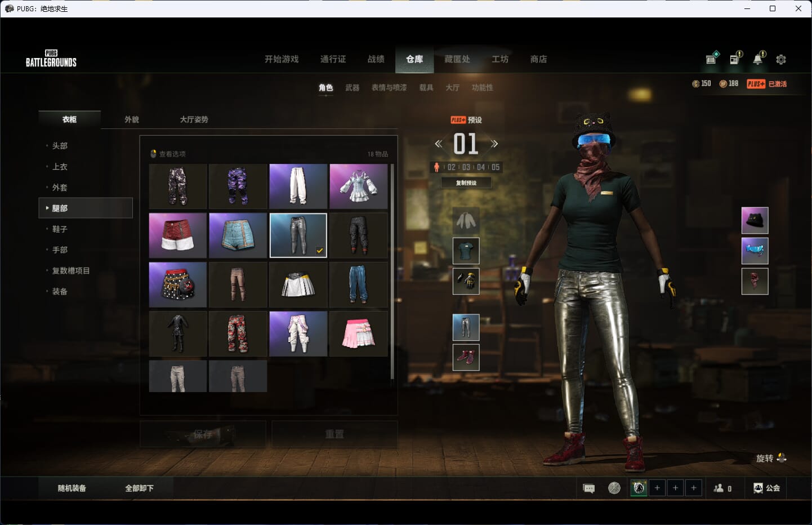Select the equipped red scarf mask slot
This screenshot has height=525, width=812.
755,281
